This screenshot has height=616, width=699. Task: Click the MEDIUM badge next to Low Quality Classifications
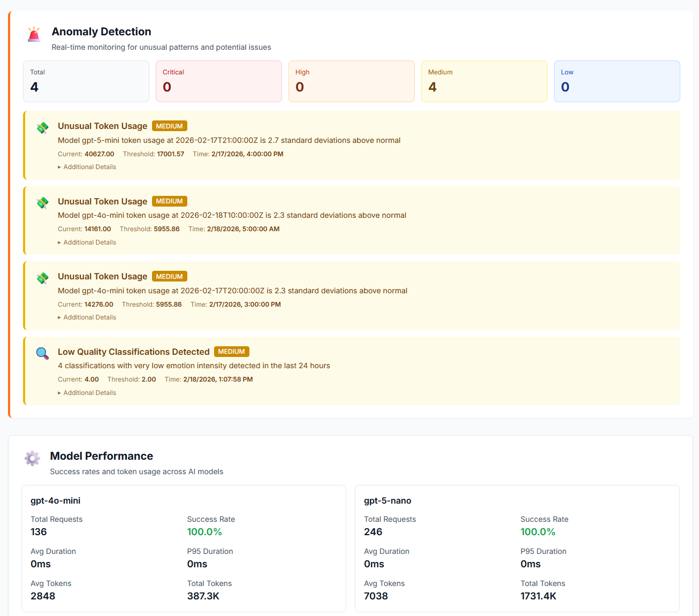coord(232,352)
